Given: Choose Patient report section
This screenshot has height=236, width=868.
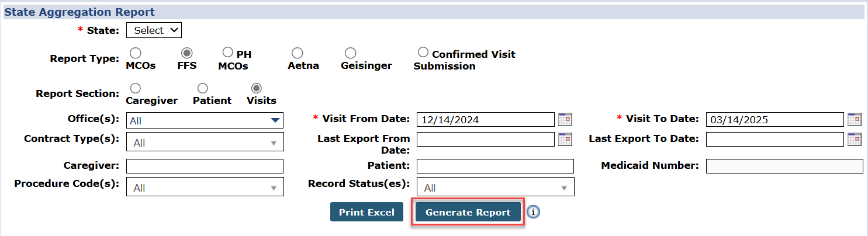Looking at the screenshot, I should pos(202,89).
